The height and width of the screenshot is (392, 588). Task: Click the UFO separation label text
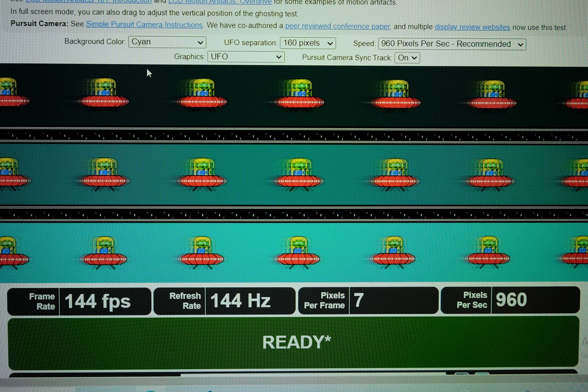251,43
